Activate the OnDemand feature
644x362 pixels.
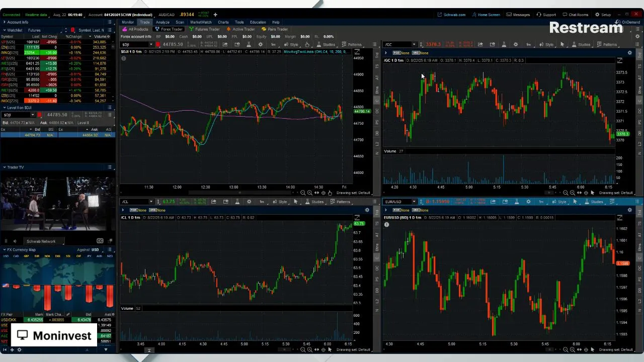tap(628, 22)
